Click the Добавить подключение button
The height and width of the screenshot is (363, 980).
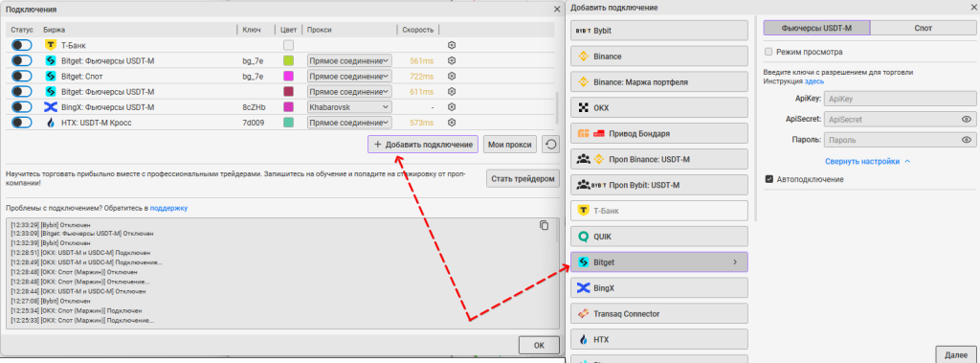(423, 145)
